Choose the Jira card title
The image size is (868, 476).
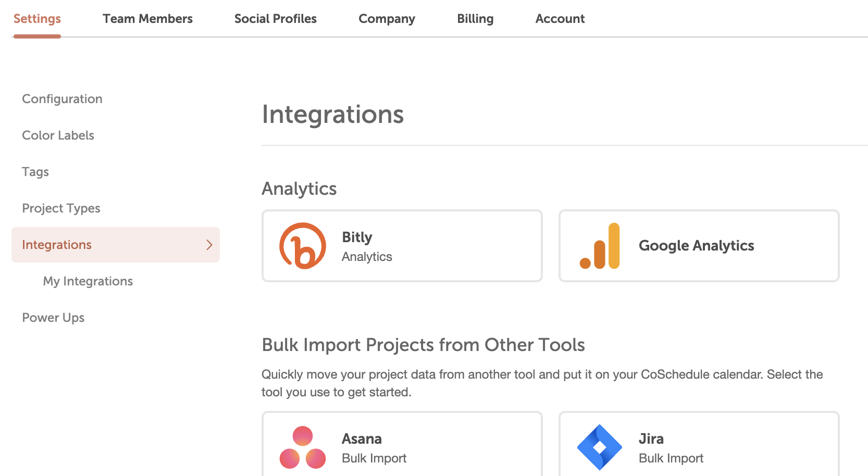coord(651,439)
